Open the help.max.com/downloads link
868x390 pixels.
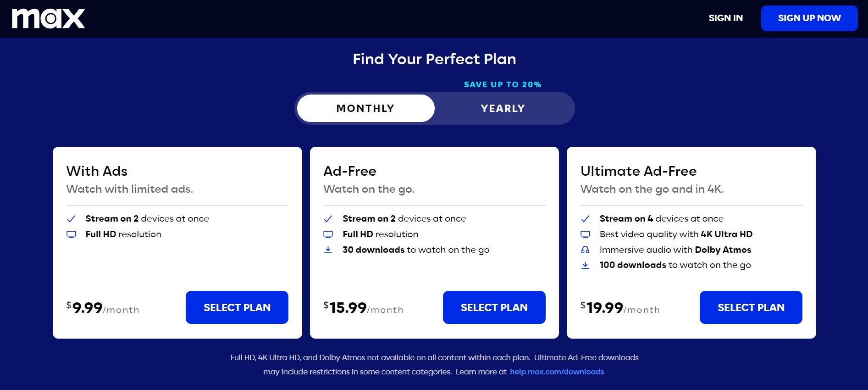tap(557, 372)
